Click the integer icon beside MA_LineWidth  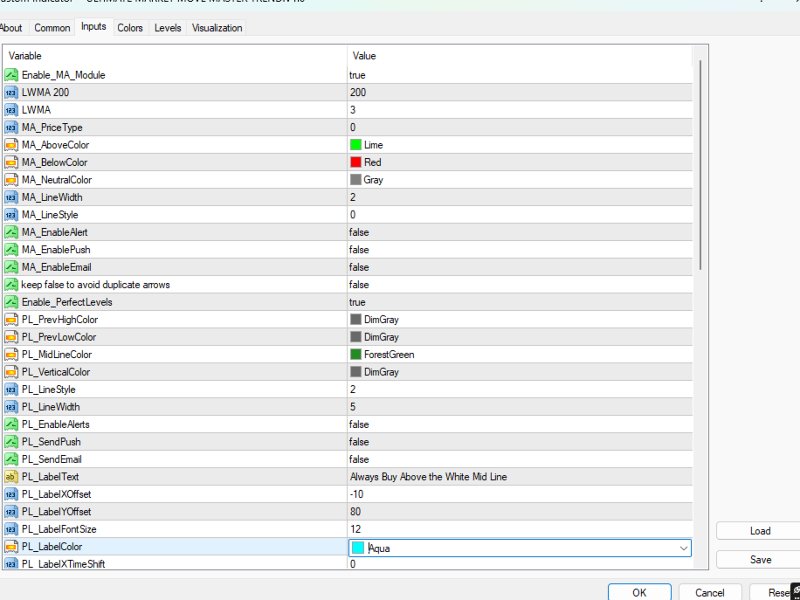click(x=11, y=197)
